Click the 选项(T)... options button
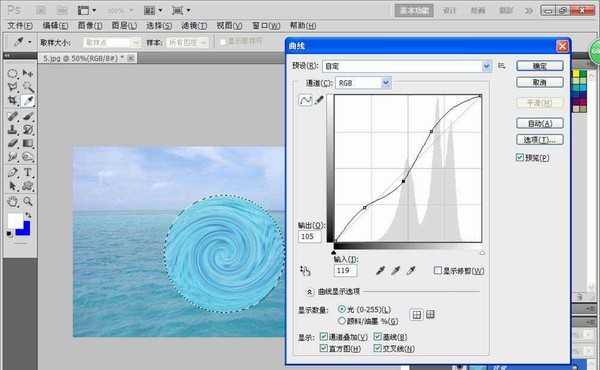The width and height of the screenshot is (600, 370). point(540,140)
